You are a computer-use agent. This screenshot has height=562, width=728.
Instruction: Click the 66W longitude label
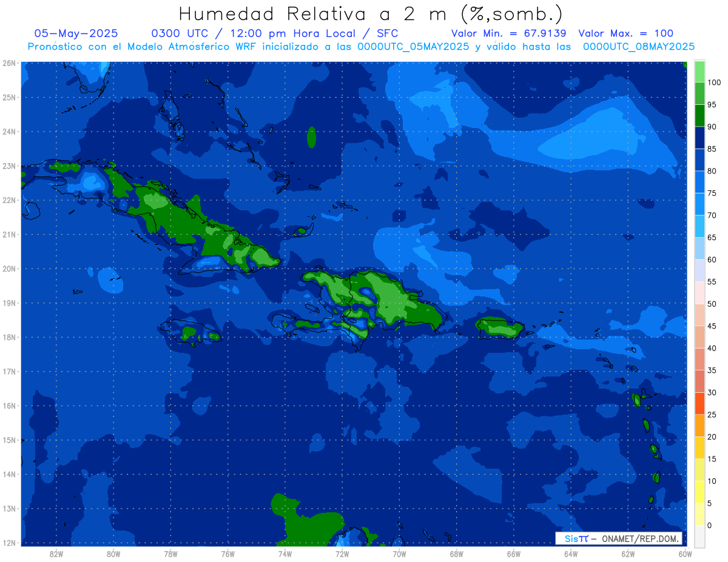514,554
